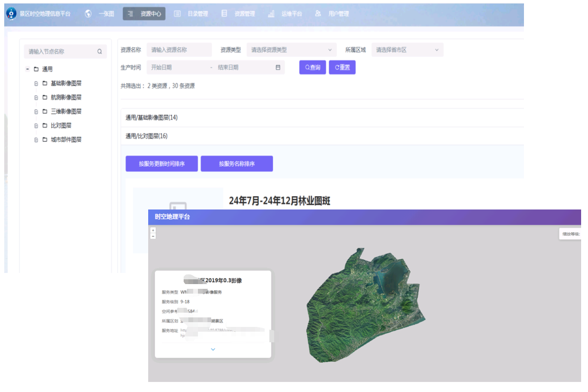This screenshot has width=588, height=392.
Task: Click the 开始日期 start date field
Action: point(177,68)
